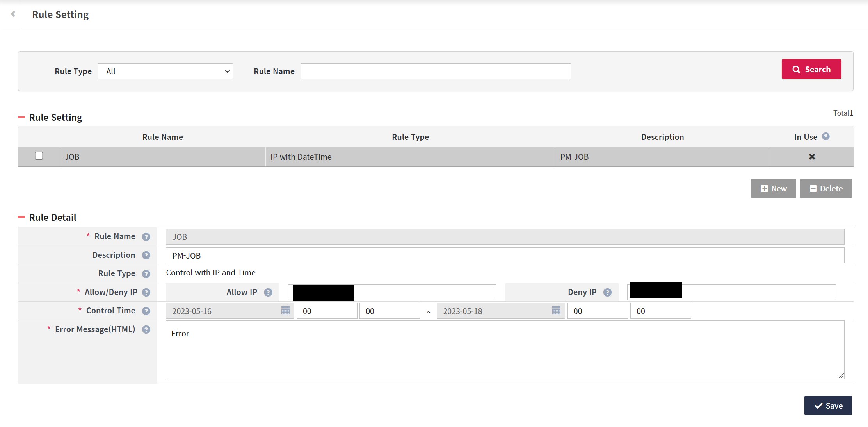Image resolution: width=868 pixels, height=427 pixels.
Task: Click the Save button
Action: point(828,405)
